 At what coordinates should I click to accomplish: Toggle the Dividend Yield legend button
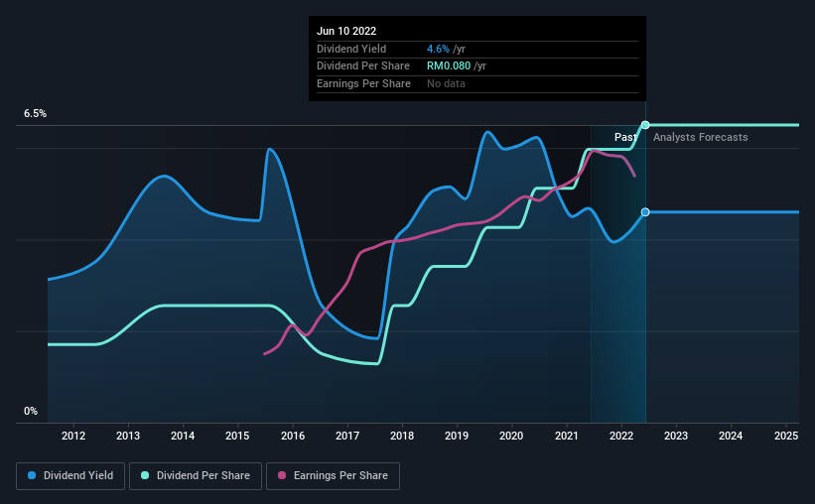(70, 475)
